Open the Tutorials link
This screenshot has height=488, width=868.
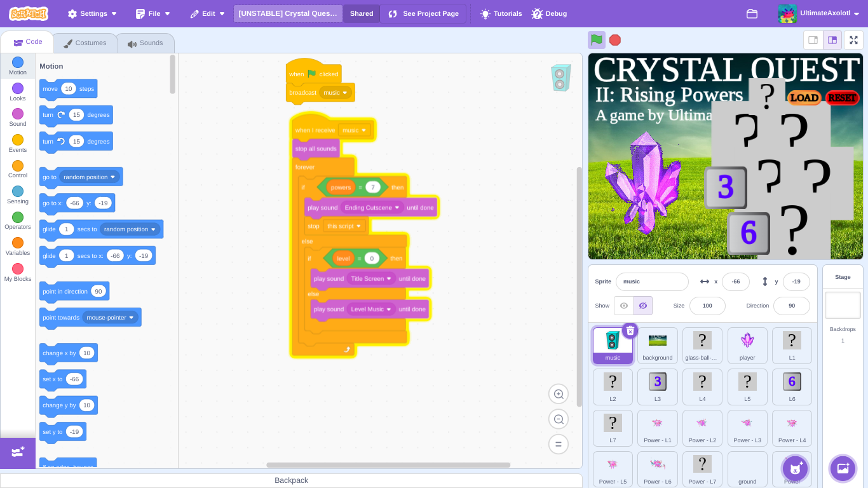pyautogui.click(x=501, y=13)
